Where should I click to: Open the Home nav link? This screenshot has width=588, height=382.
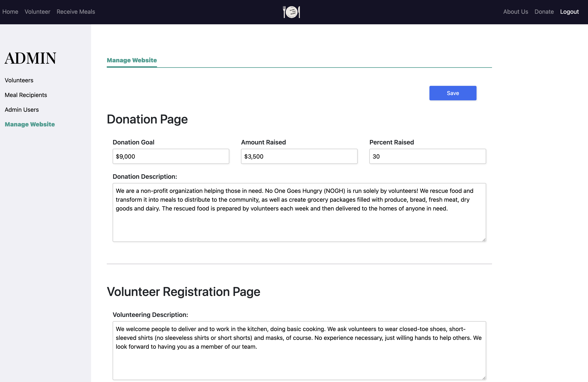point(10,12)
